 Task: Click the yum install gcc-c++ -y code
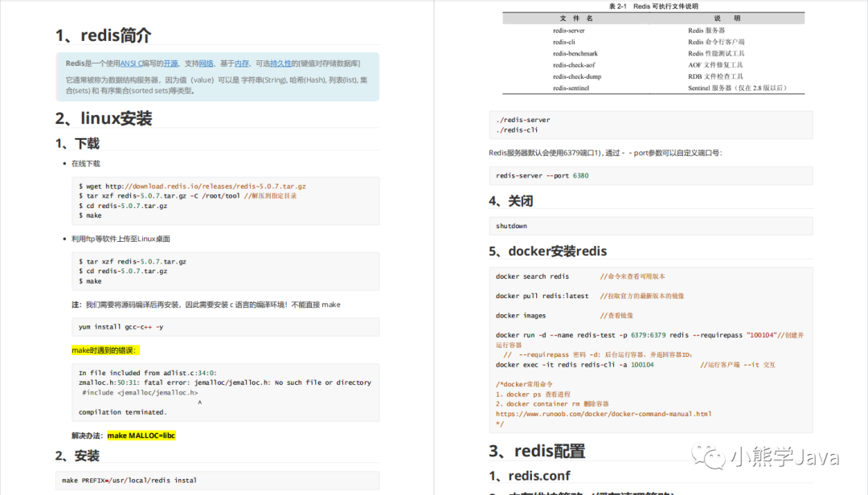(x=121, y=327)
